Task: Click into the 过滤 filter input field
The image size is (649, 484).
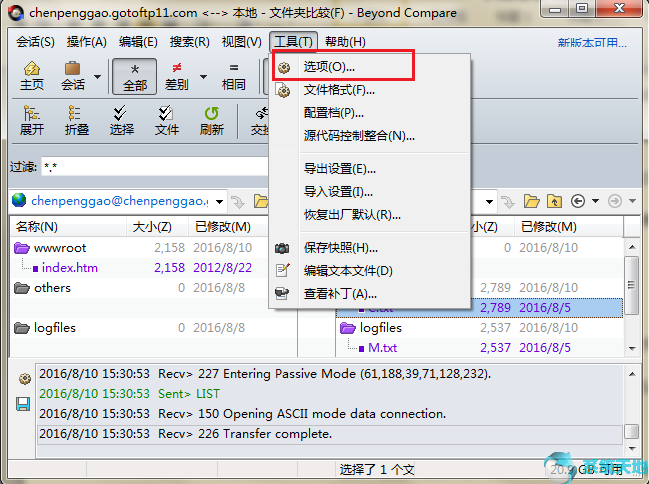Action: pos(155,167)
